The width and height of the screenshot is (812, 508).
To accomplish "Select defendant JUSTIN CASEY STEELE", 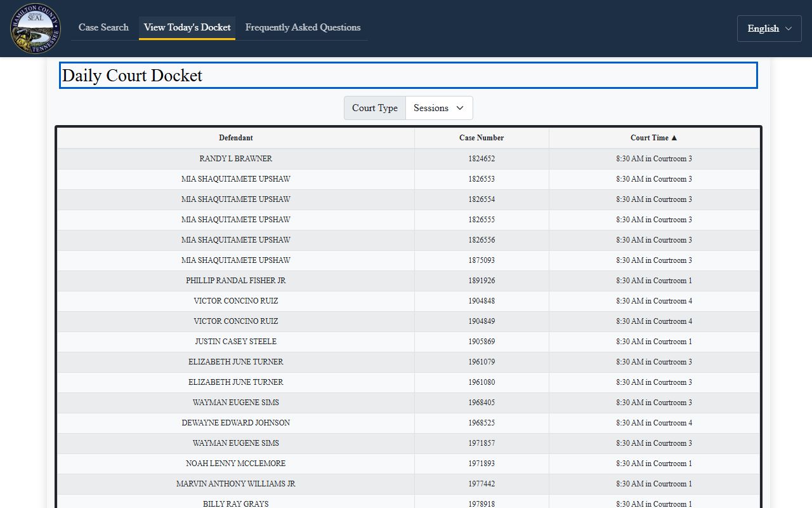I will [x=236, y=342].
